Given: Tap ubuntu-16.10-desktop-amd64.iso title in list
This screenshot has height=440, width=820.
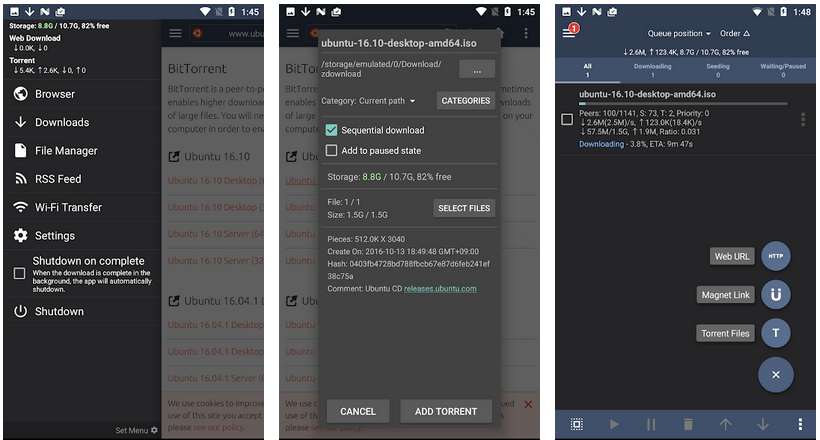Looking at the screenshot, I should point(647,94).
